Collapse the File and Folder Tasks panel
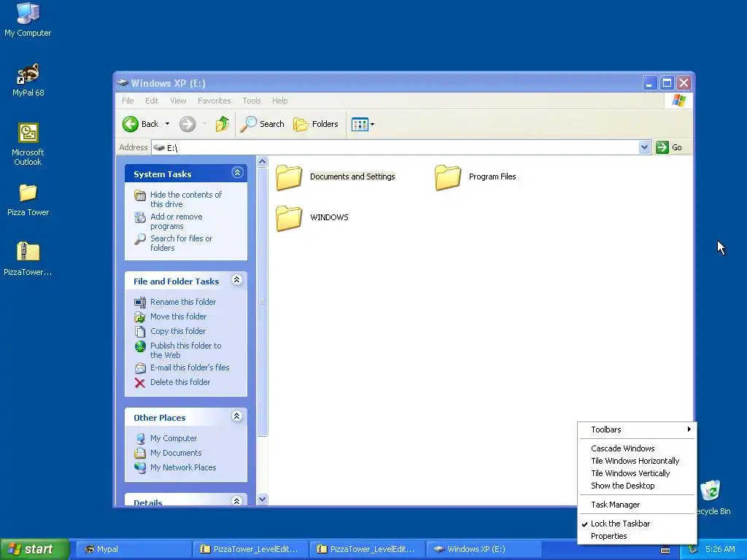The width and height of the screenshot is (747, 560). (237, 280)
